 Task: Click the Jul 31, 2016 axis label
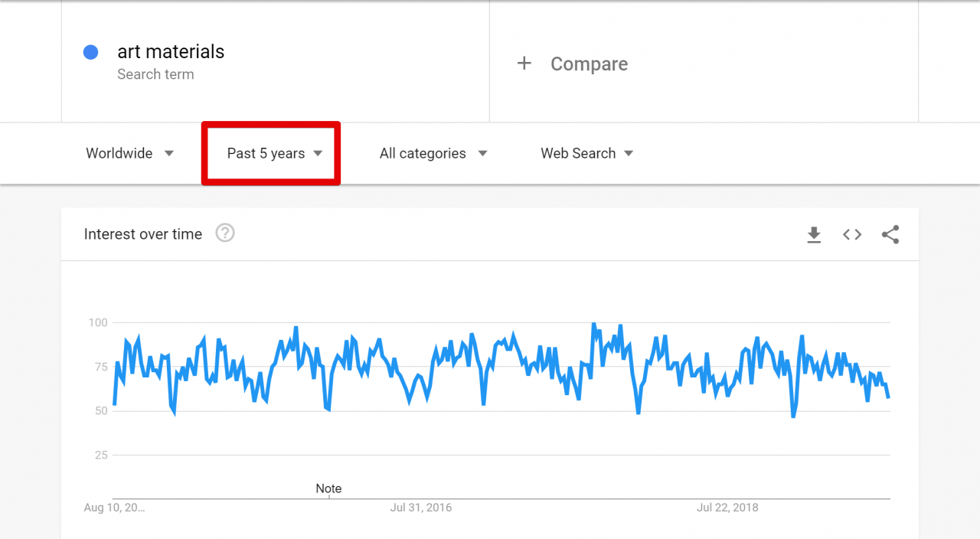click(421, 508)
